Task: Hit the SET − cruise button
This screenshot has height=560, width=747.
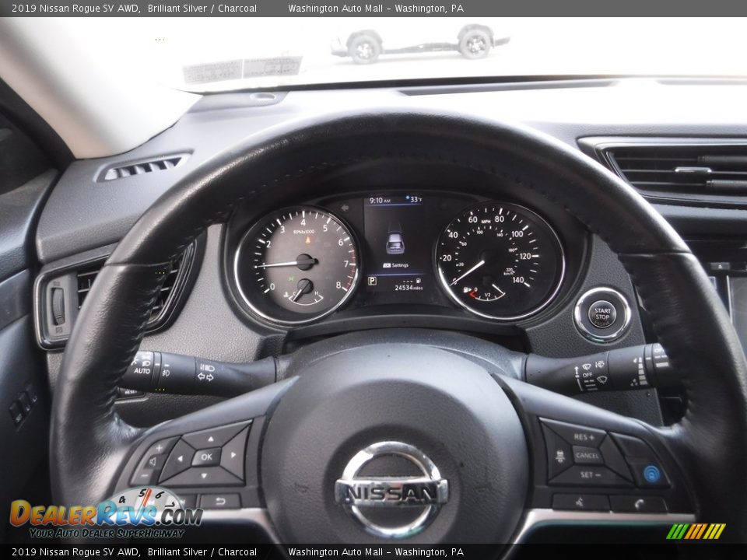Action: coord(591,475)
